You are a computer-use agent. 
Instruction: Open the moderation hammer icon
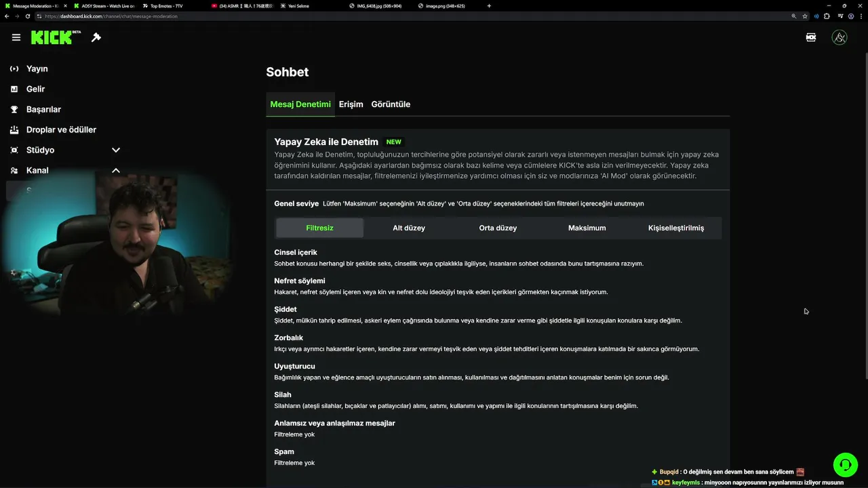[96, 37]
